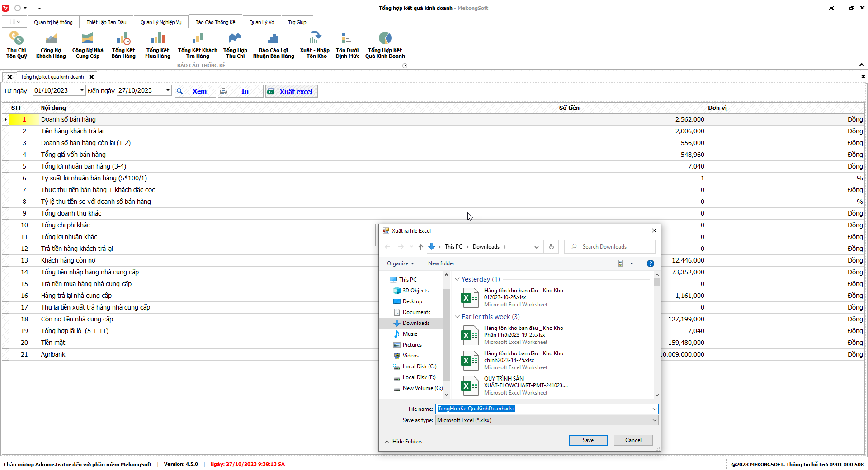Open Tổng Kết Bán Hàng report

click(123, 45)
